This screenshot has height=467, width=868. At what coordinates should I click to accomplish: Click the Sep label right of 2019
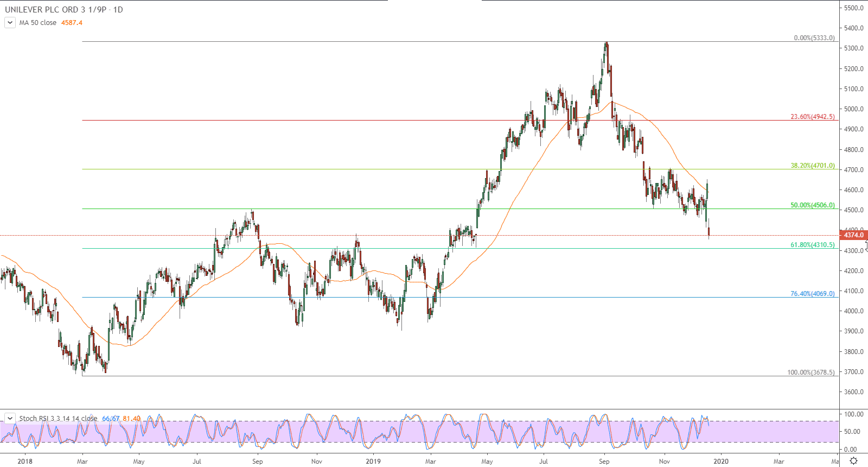604,462
